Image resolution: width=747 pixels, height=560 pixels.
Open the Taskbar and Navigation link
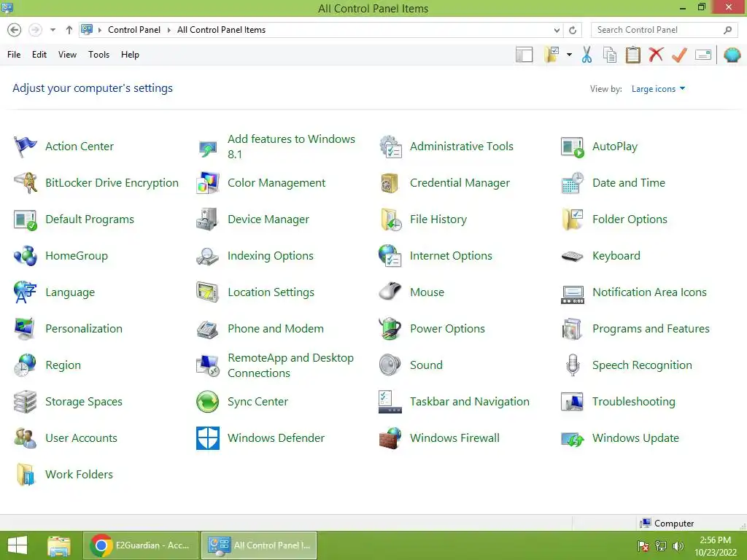[x=469, y=402]
